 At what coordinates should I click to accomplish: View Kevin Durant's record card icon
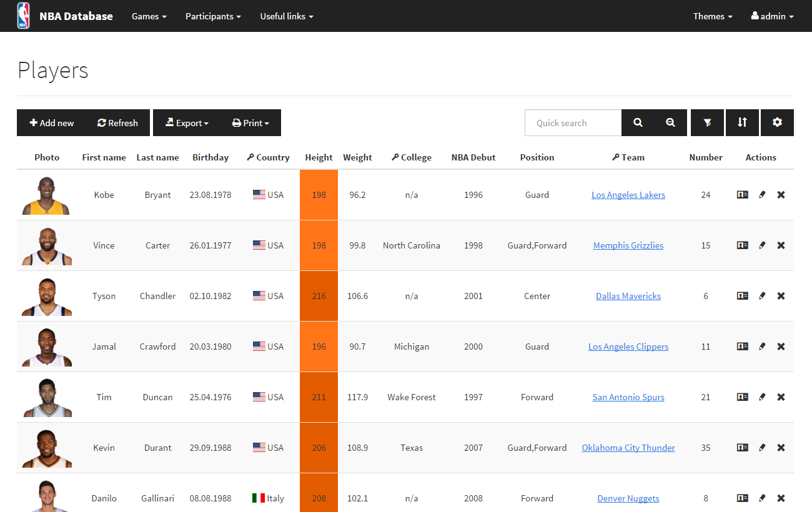(x=742, y=448)
